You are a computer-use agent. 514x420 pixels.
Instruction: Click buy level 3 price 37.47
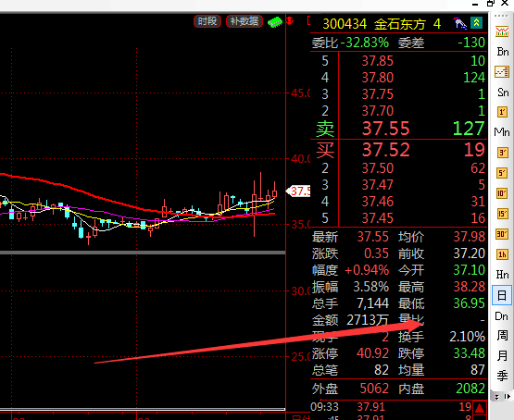coord(377,185)
